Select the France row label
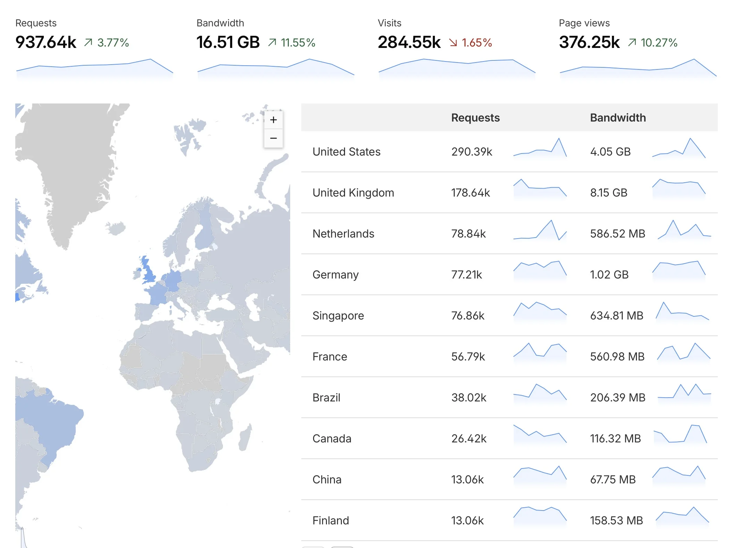The width and height of the screenshot is (756, 548). [x=330, y=357]
